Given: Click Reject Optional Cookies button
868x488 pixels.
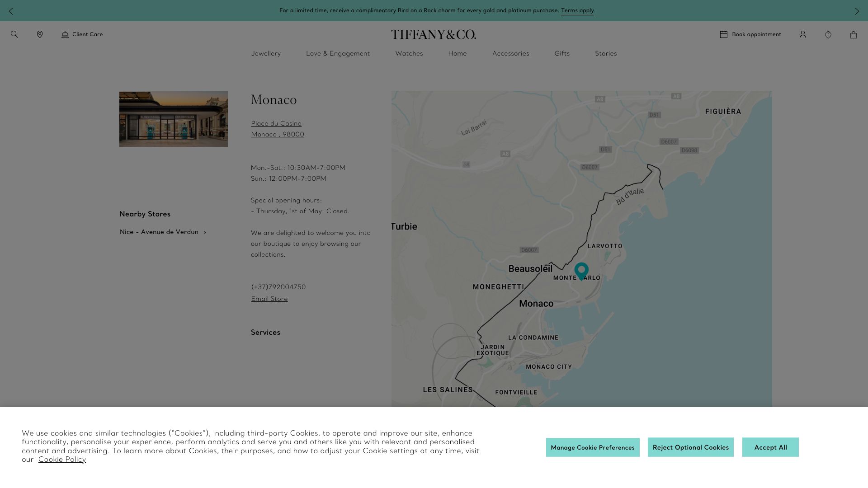Looking at the screenshot, I should [x=690, y=447].
